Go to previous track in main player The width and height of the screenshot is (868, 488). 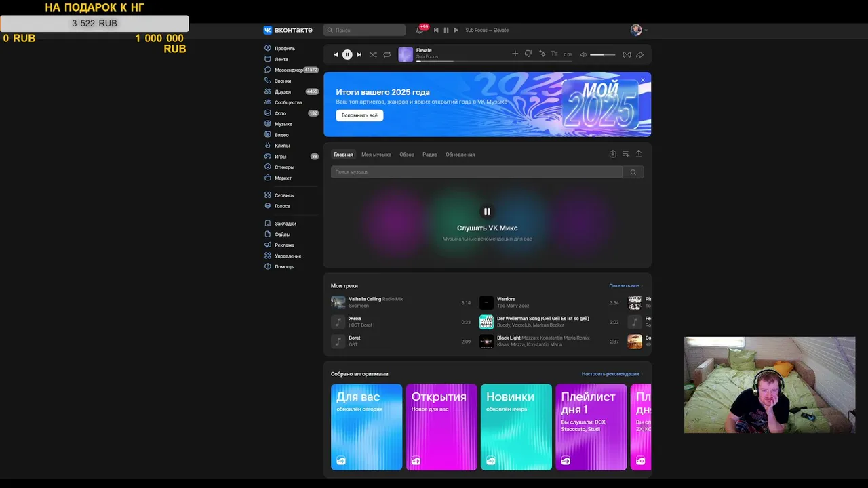pyautogui.click(x=335, y=54)
